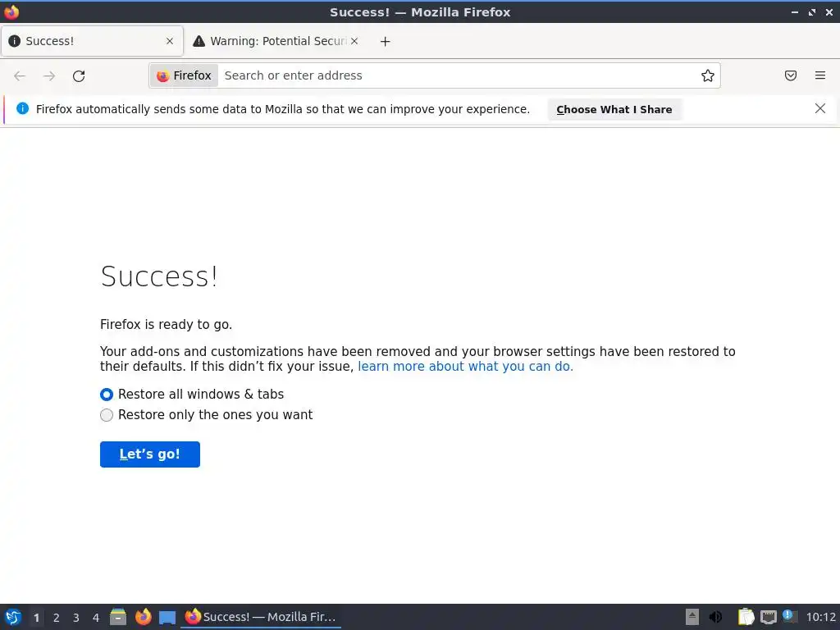The width and height of the screenshot is (840, 630).
Task: Click the blue show desktop icon in taskbar
Action: [x=167, y=618]
